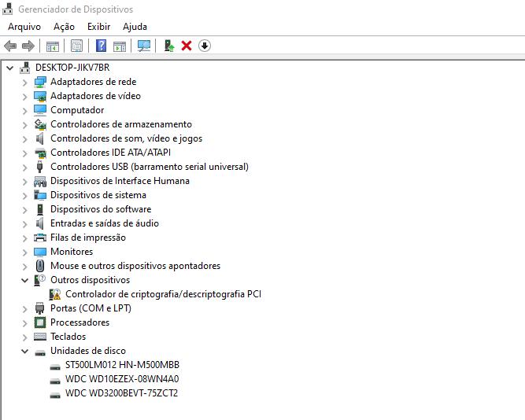Click the mouse icon for pointing devices
The height and width of the screenshot is (420, 525).
click(x=40, y=266)
